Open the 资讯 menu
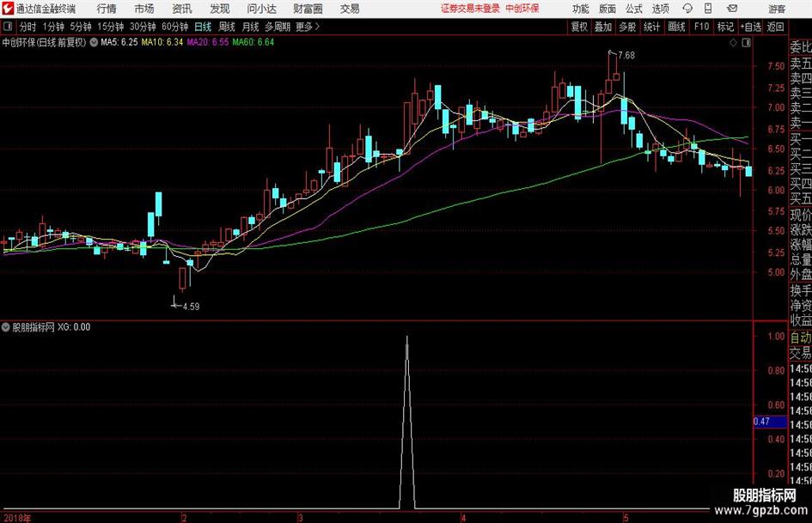 coord(182,9)
